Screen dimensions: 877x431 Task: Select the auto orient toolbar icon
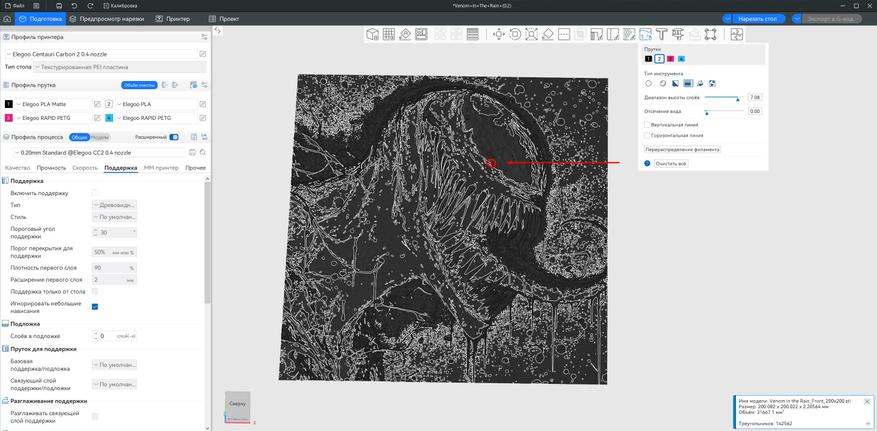[x=406, y=35]
